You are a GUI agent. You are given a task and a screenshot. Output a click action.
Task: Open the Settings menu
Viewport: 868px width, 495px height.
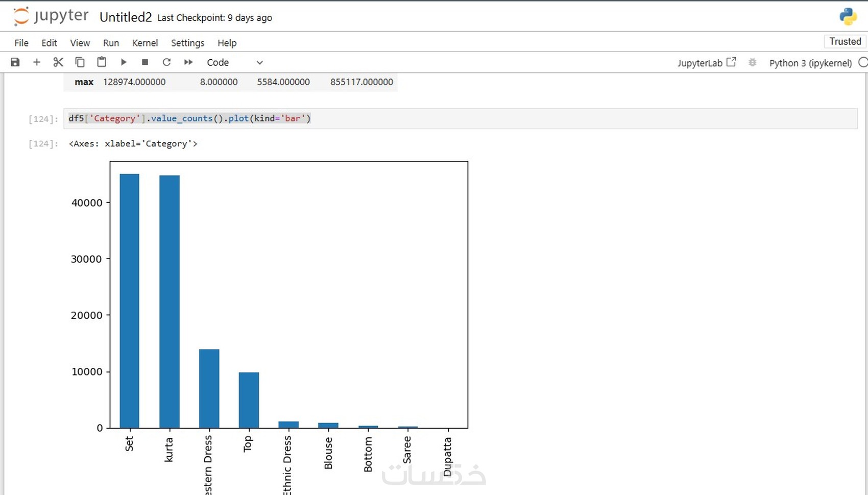pos(187,43)
